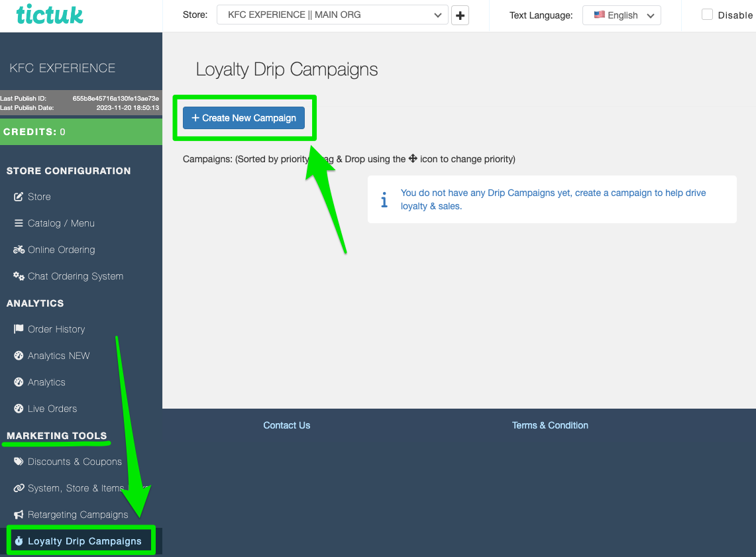
Task: Click the Last Publish ID value
Action: (x=116, y=98)
